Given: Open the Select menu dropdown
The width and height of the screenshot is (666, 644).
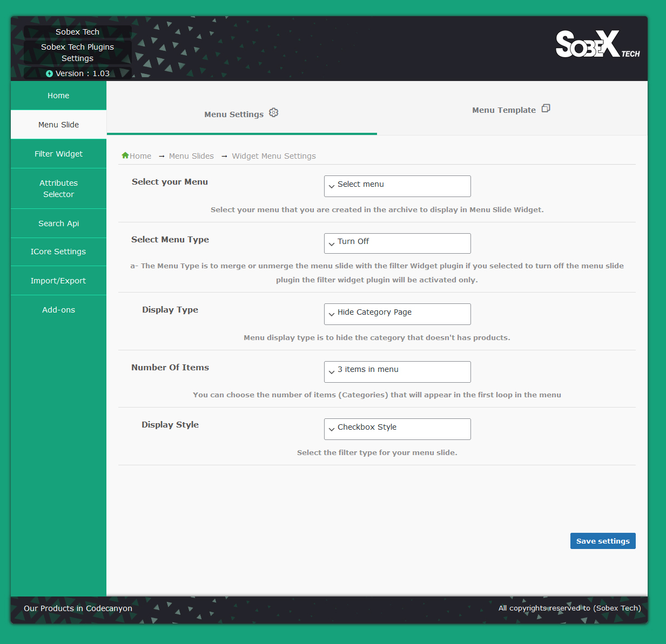Looking at the screenshot, I should [x=398, y=186].
